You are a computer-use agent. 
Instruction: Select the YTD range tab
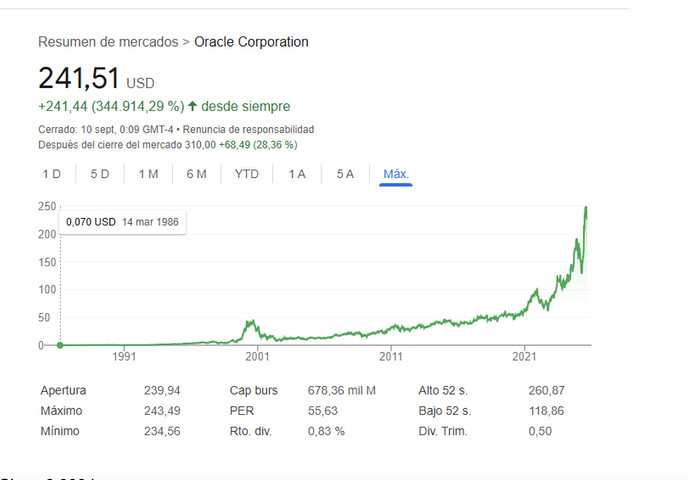246,174
